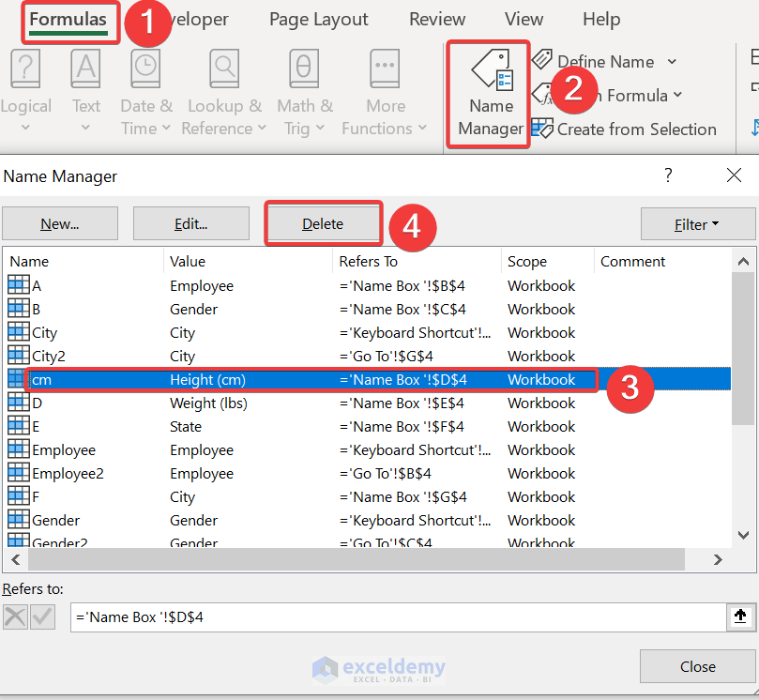Switch to the Formulas ribbon tab

(x=68, y=20)
